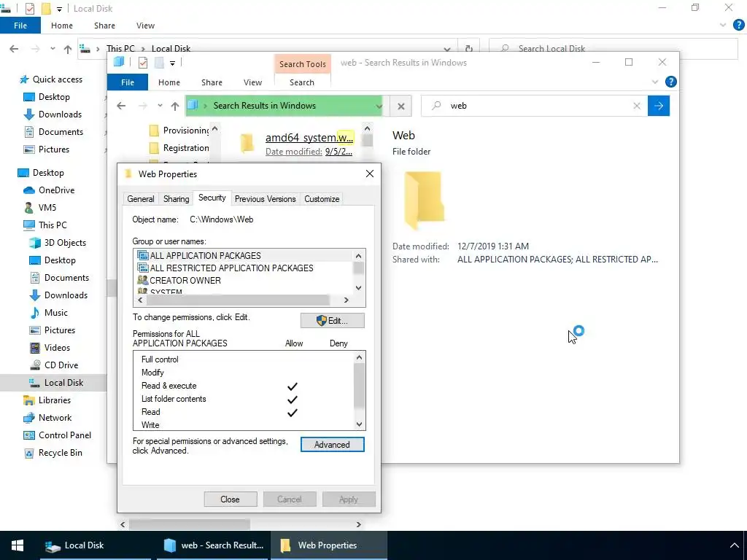Open the Windows Start menu

point(18,545)
